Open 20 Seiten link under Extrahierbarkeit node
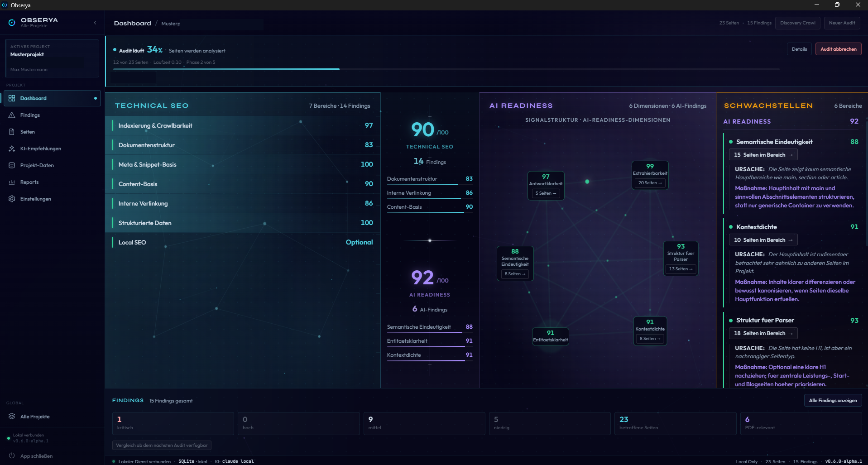Screen dimensions: 868x465 650,183
